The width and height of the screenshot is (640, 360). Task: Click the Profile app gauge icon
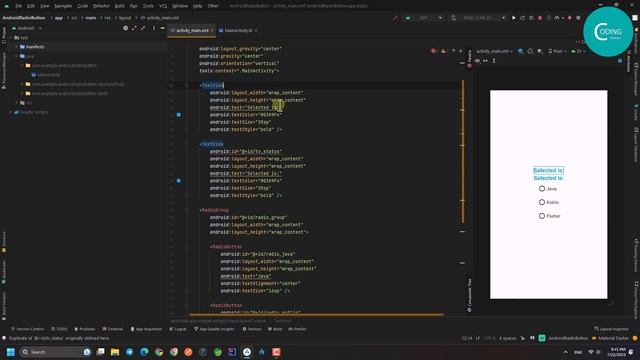(x=557, y=18)
